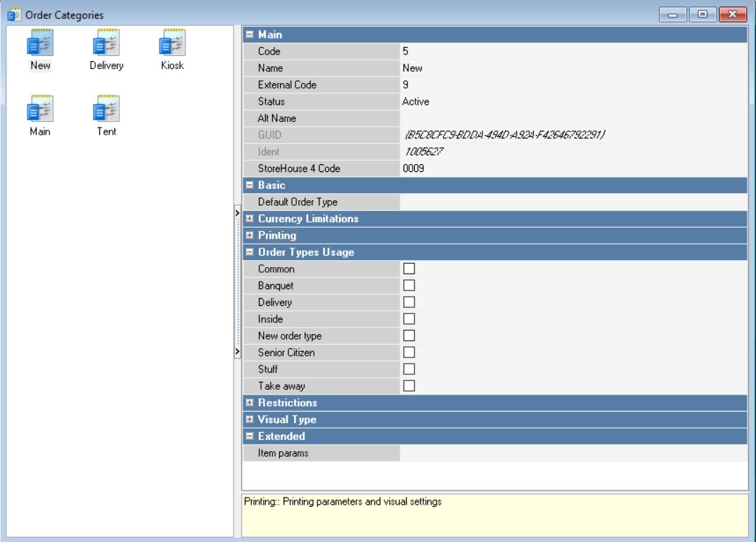This screenshot has width=756, height=542.
Task: Select the GUID property row label
Action: tap(269, 135)
